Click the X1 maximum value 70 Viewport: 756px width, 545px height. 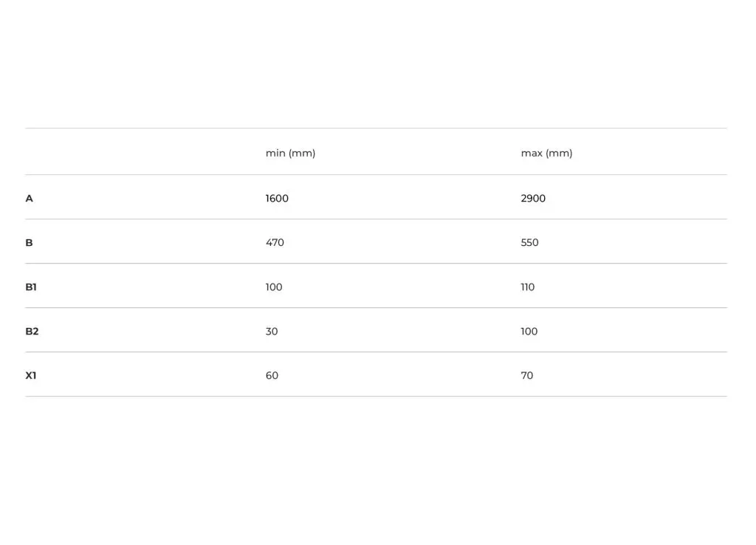pyautogui.click(x=526, y=376)
